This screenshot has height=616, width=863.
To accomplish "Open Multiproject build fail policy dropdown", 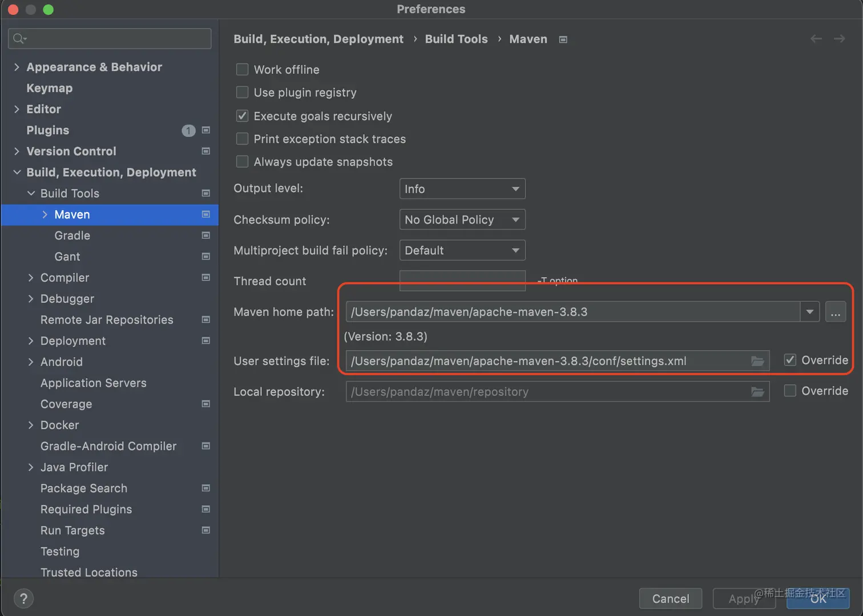I will 462,250.
